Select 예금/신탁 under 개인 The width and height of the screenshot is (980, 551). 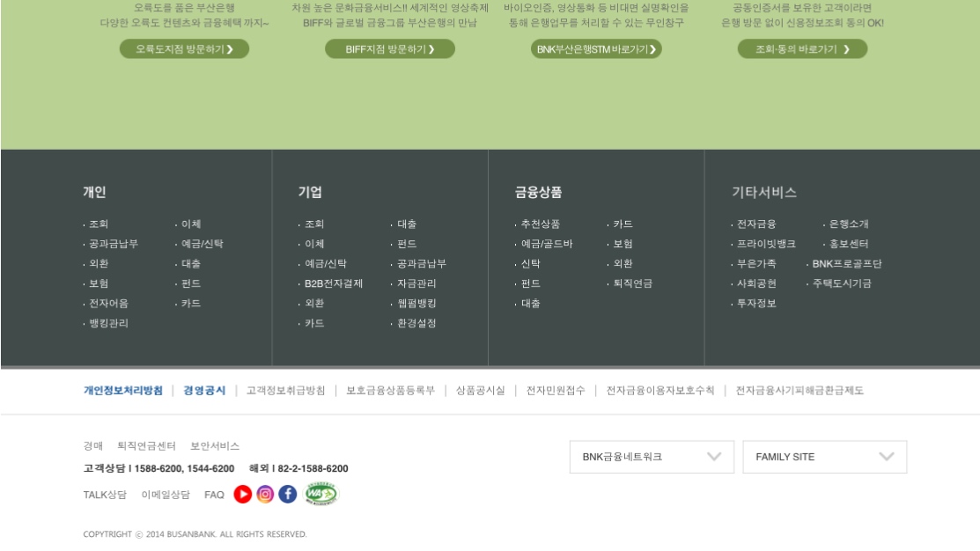point(203,244)
